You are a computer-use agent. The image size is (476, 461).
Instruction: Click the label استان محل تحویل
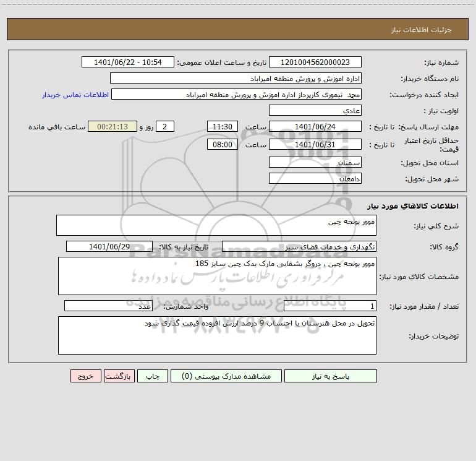pos(430,163)
